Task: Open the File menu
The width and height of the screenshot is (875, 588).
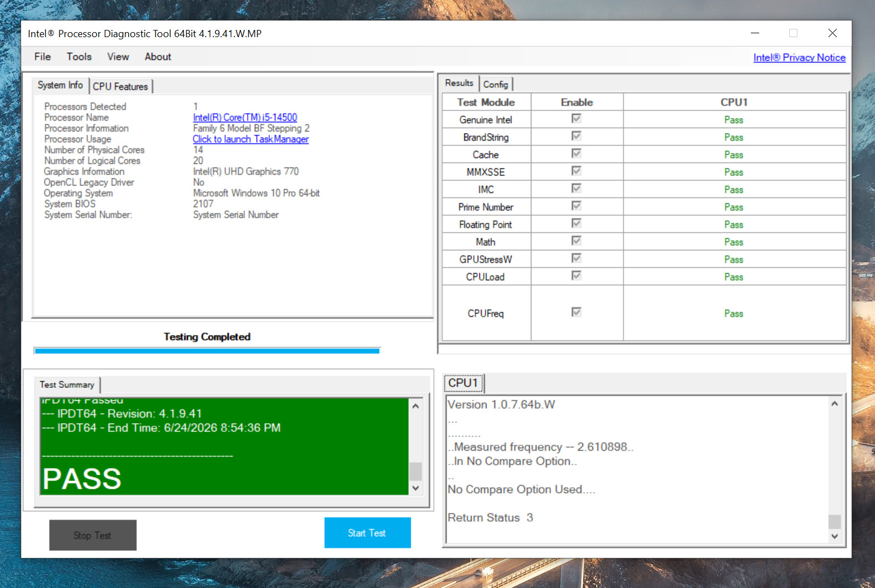Action: [42, 57]
